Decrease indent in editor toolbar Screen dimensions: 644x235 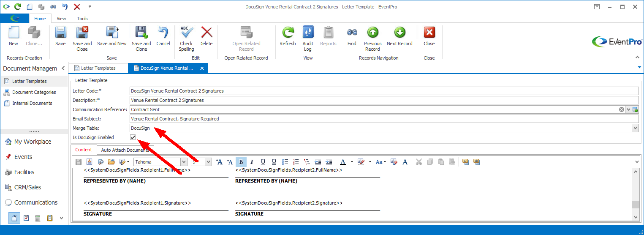[318, 162]
